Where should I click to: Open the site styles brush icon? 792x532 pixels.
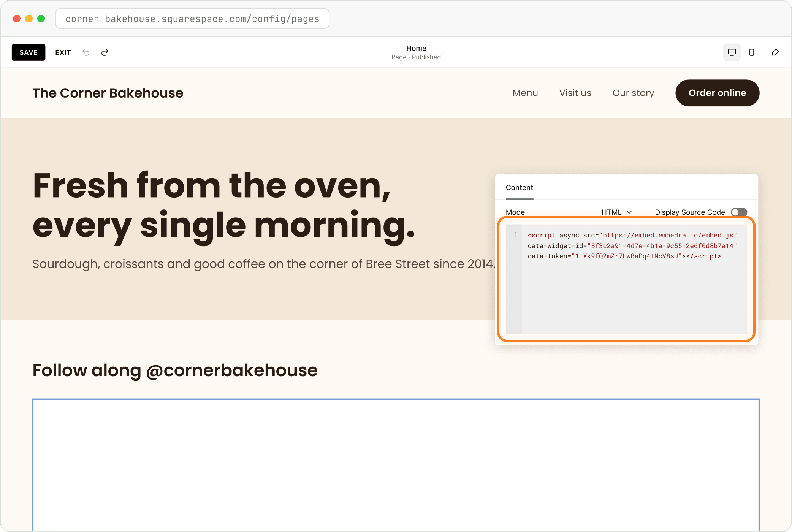(775, 52)
